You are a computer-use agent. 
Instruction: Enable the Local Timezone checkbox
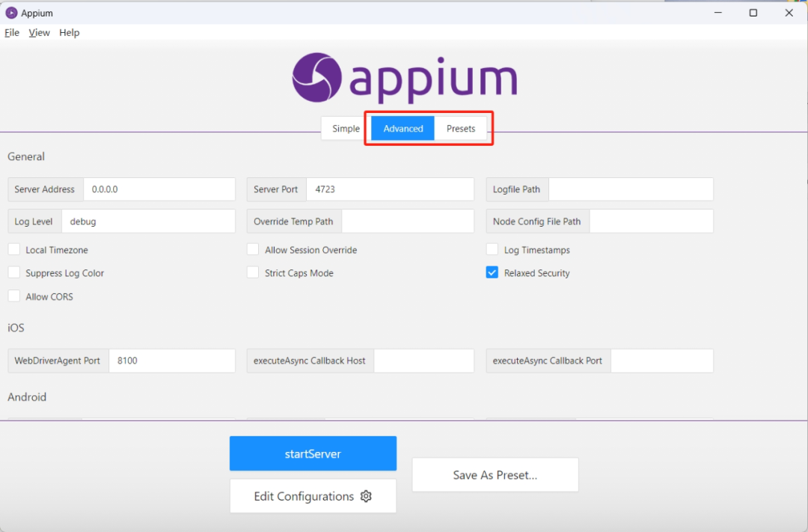pos(14,249)
